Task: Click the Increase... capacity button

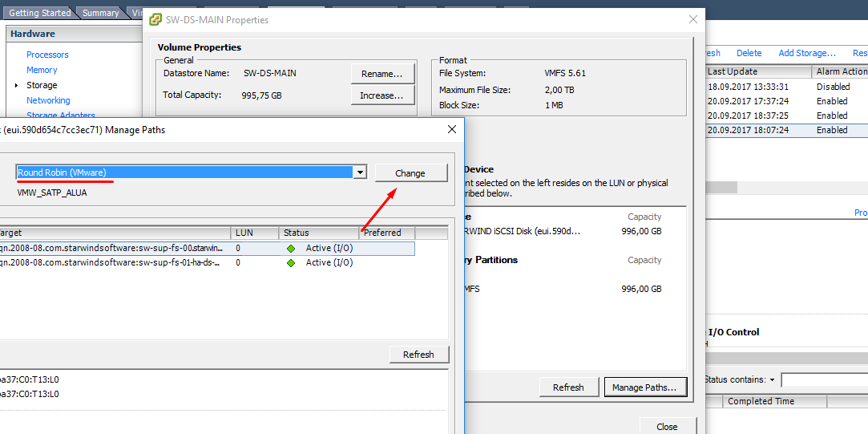Action: point(383,95)
